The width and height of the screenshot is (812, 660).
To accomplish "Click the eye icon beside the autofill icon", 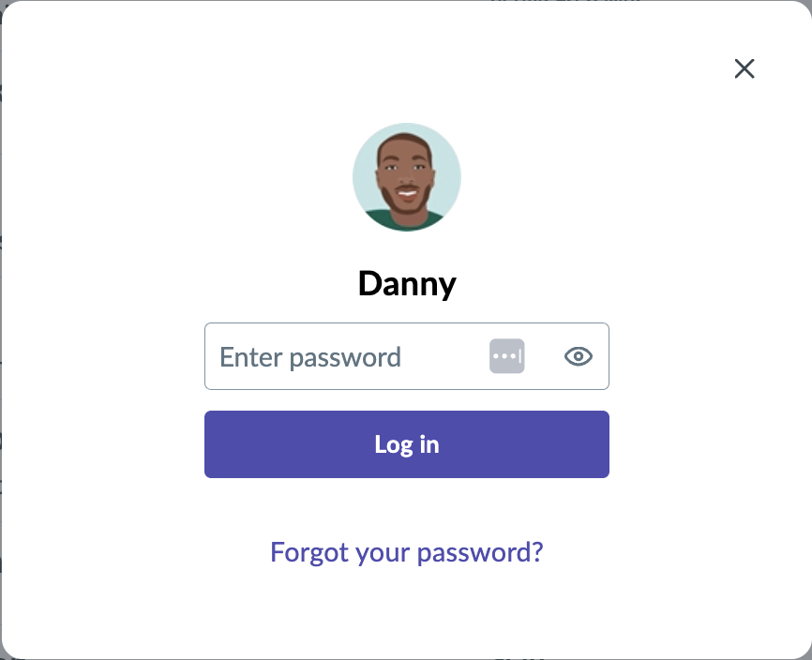I will point(579,356).
